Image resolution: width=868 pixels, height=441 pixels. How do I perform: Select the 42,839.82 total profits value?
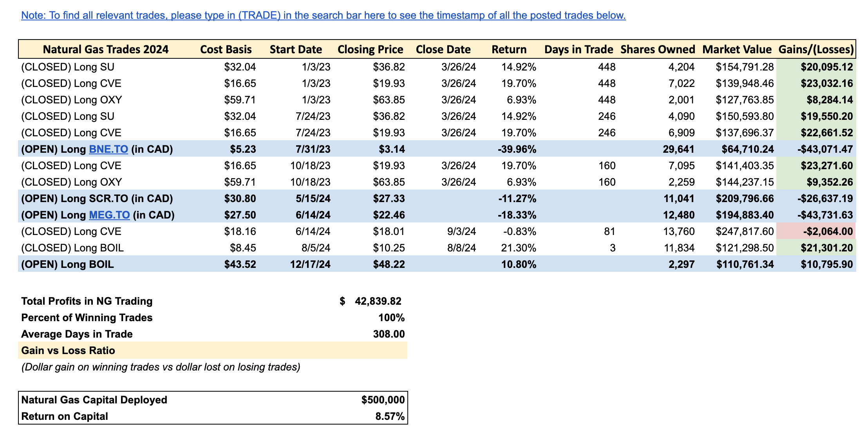tap(378, 301)
